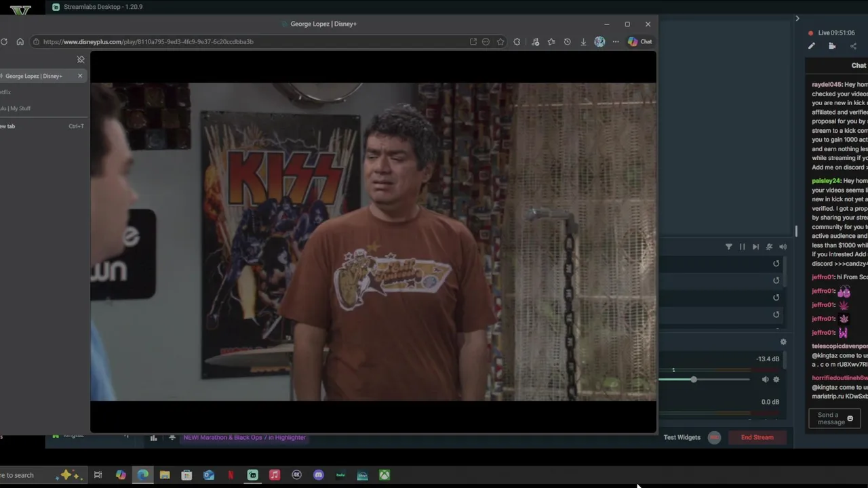
Task: Open the filter funnel in Streamlabs
Action: (x=729, y=247)
